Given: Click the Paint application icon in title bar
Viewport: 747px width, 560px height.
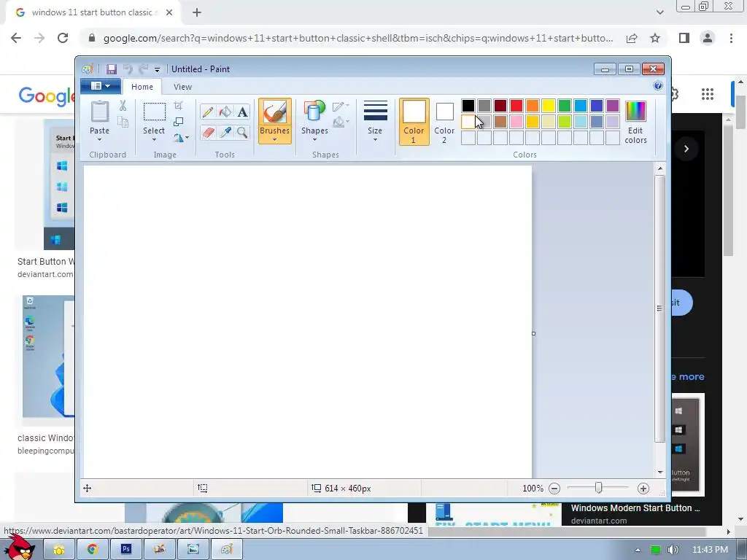Looking at the screenshot, I should pyautogui.click(x=88, y=69).
